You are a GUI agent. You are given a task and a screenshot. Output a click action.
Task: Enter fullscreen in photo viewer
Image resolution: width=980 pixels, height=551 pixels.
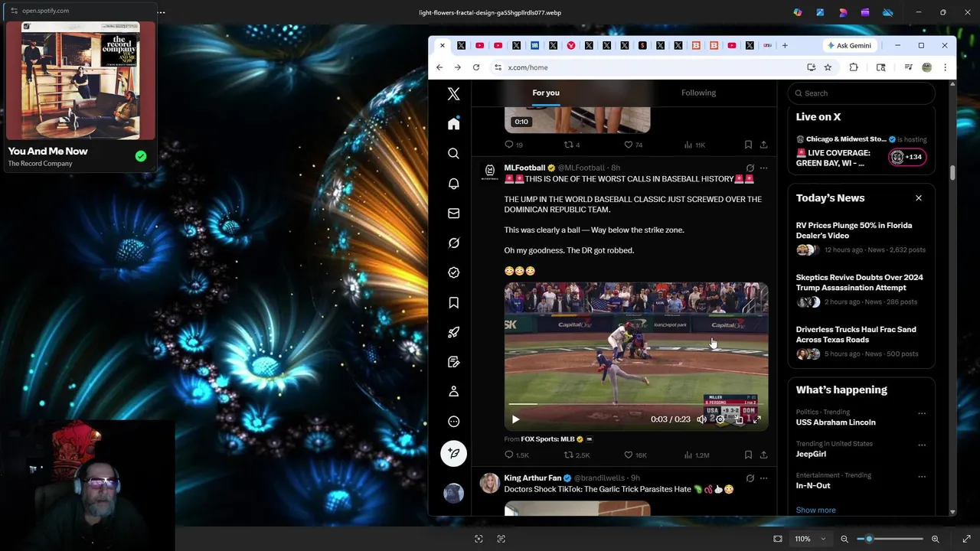point(966,539)
